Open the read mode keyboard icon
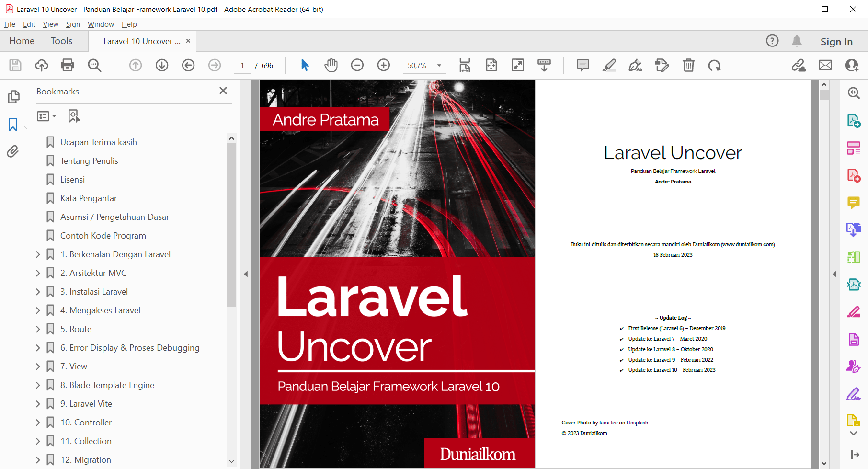 (x=544, y=65)
